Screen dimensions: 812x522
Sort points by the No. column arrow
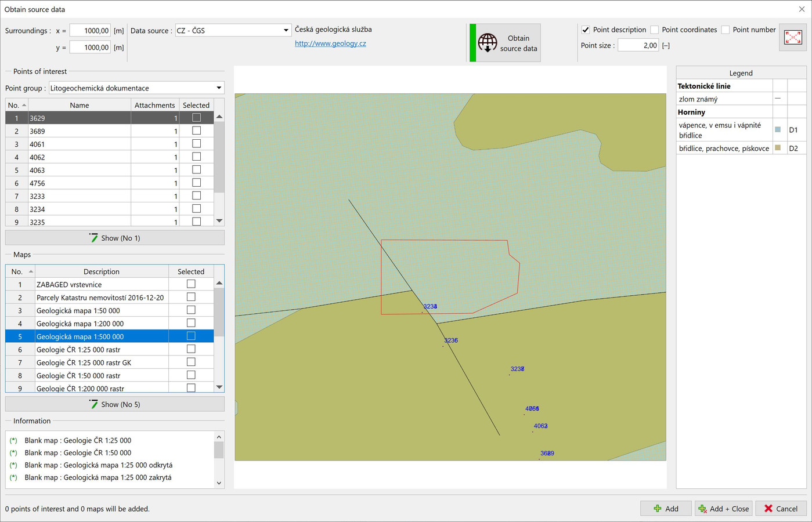tap(24, 106)
